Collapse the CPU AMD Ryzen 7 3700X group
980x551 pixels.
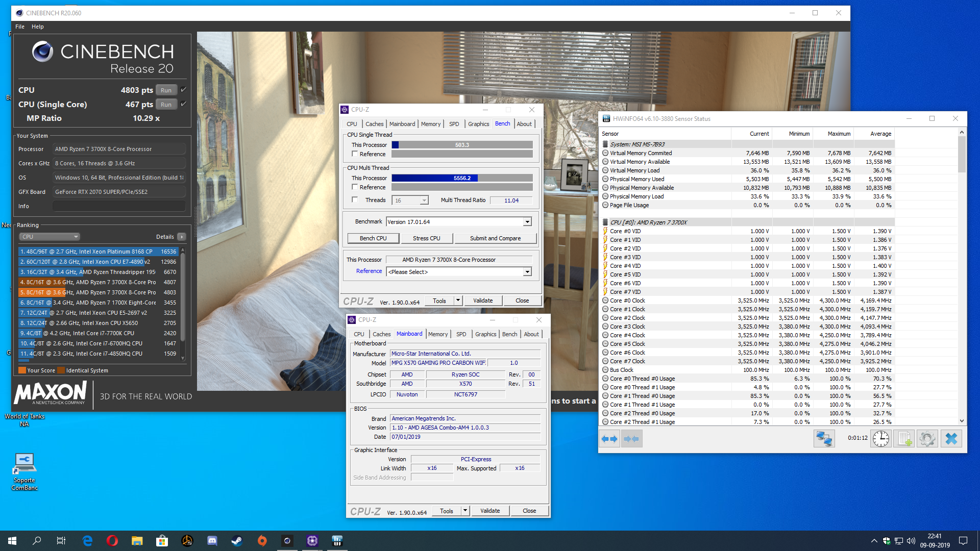coord(605,222)
